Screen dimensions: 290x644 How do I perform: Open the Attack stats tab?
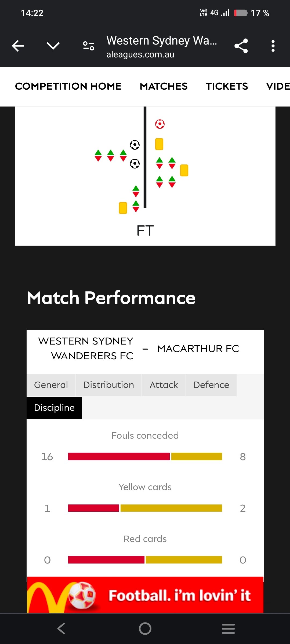click(164, 385)
